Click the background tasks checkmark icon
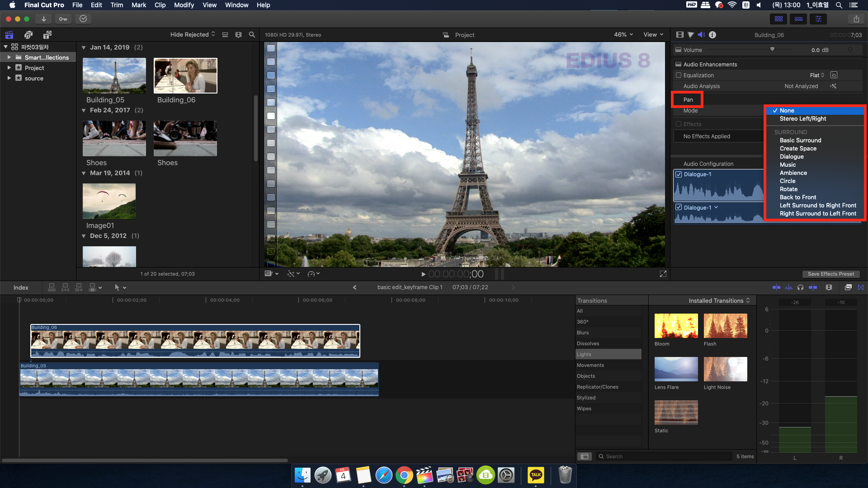Image resolution: width=868 pixels, height=488 pixels. click(83, 19)
